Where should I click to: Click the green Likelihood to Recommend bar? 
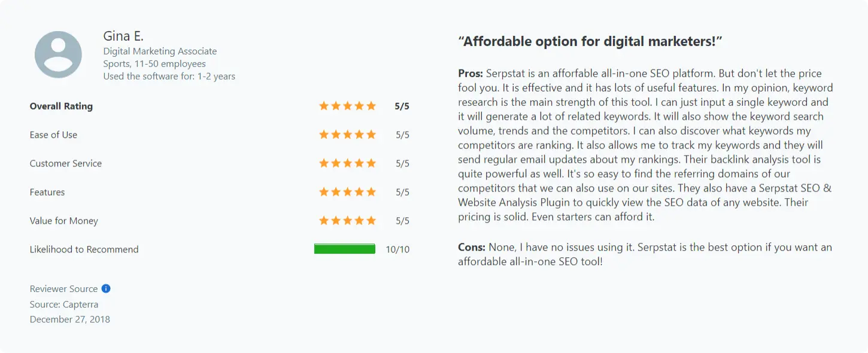[345, 249]
